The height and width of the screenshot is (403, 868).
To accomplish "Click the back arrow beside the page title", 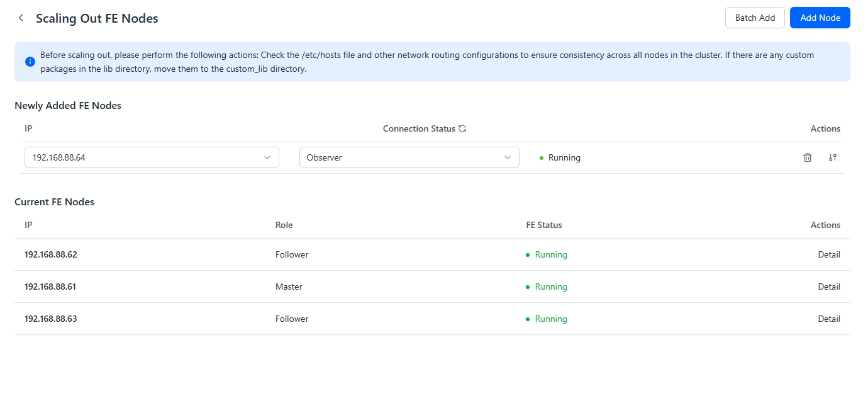I will [x=21, y=18].
